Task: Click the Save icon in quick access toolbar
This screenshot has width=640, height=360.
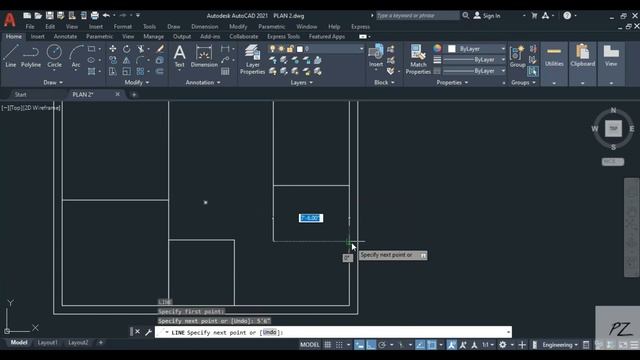Action: [49, 16]
